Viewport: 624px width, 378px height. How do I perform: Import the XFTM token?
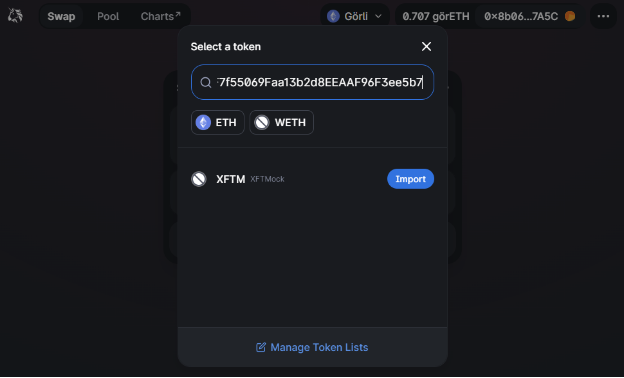coord(410,179)
